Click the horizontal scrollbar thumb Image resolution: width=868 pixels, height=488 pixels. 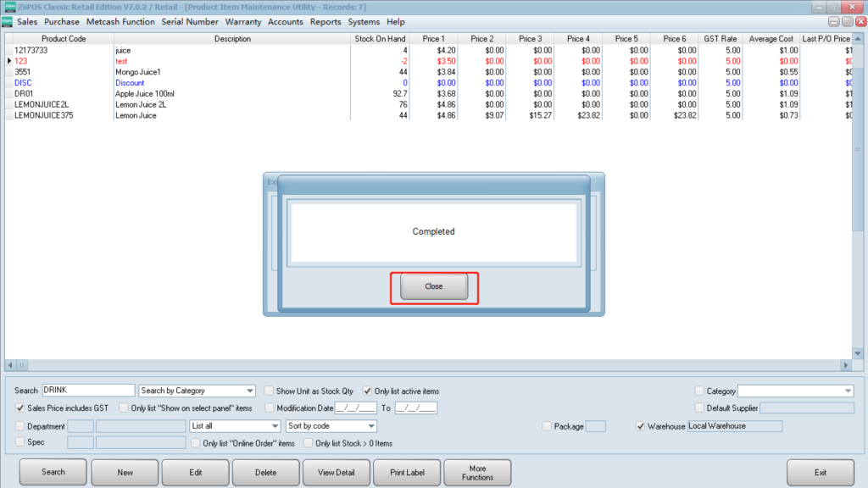(22, 365)
